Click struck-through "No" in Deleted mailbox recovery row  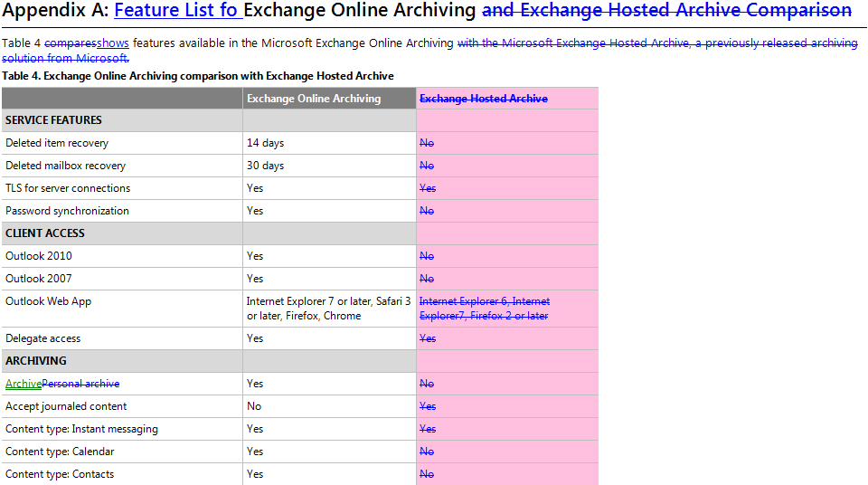[427, 166]
